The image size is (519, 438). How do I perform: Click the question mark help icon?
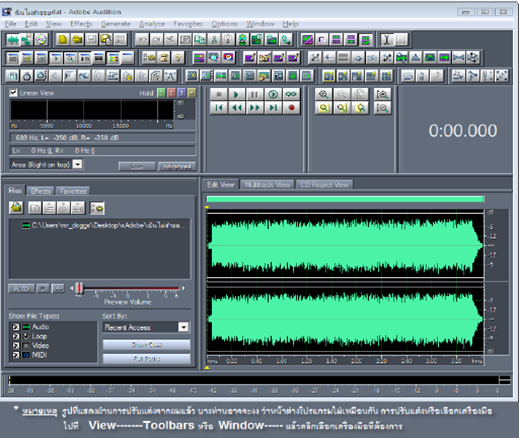[x=178, y=58]
